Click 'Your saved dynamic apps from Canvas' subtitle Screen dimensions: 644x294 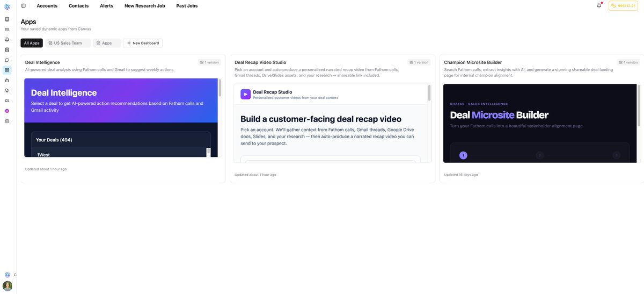(56, 29)
